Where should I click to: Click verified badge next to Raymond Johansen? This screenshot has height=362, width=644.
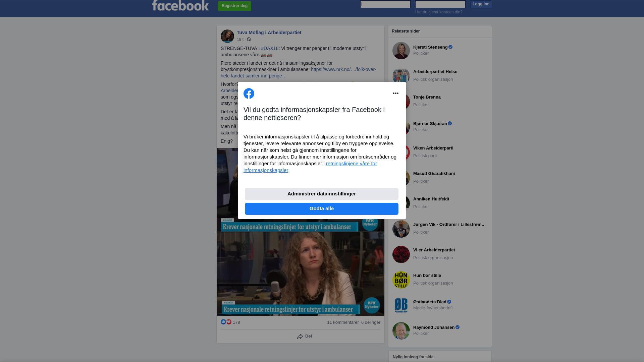[458, 327]
